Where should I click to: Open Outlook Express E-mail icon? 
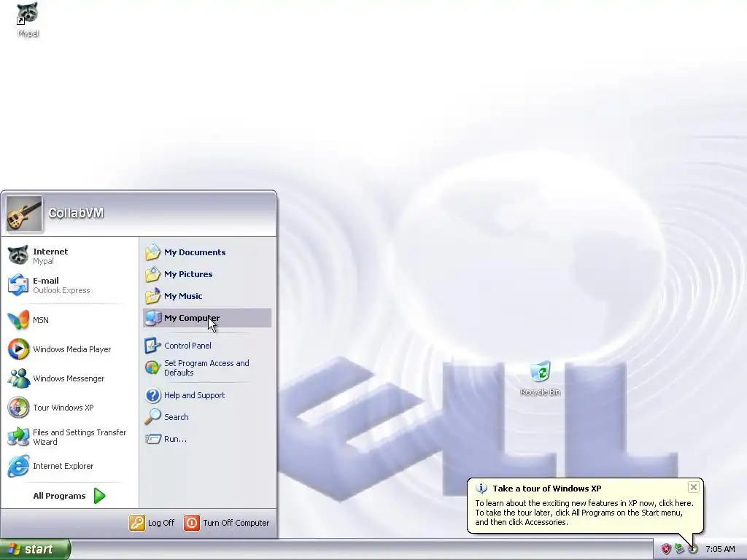pos(18,285)
